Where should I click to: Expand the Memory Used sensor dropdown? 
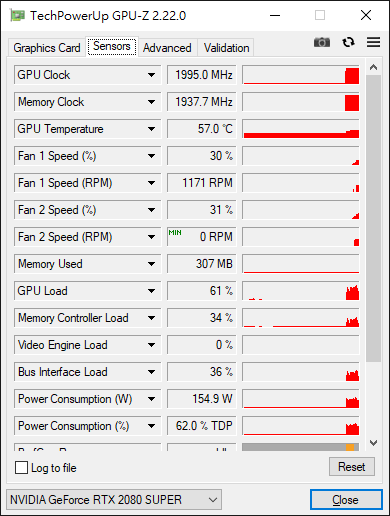pos(151,264)
